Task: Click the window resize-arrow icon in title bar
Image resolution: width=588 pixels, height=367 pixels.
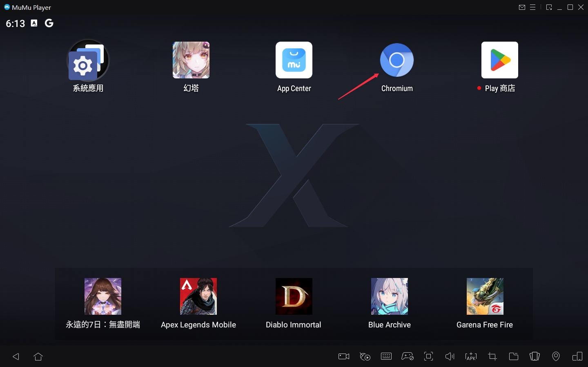Action: 549,7
